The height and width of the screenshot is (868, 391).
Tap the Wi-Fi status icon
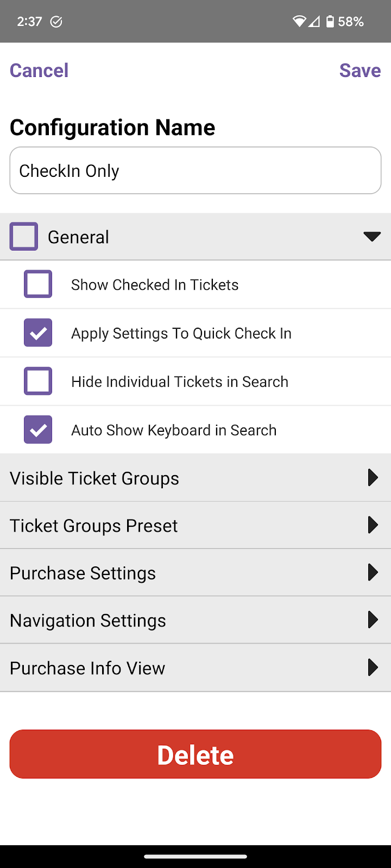[x=299, y=22]
